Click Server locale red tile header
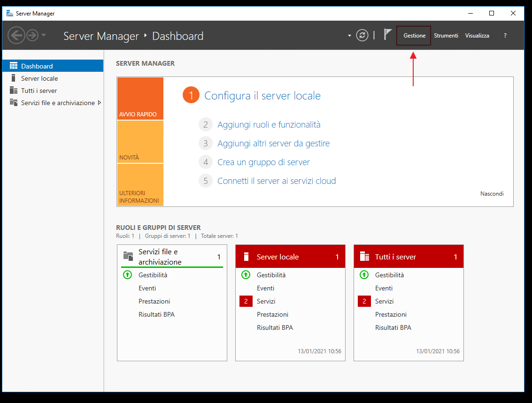 tap(291, 257)
